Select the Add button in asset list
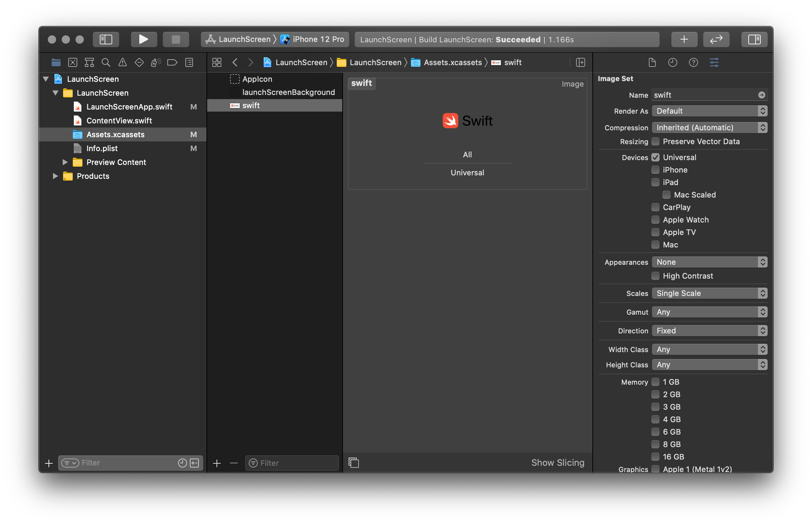The image size is (812, 524). point(217,462)
